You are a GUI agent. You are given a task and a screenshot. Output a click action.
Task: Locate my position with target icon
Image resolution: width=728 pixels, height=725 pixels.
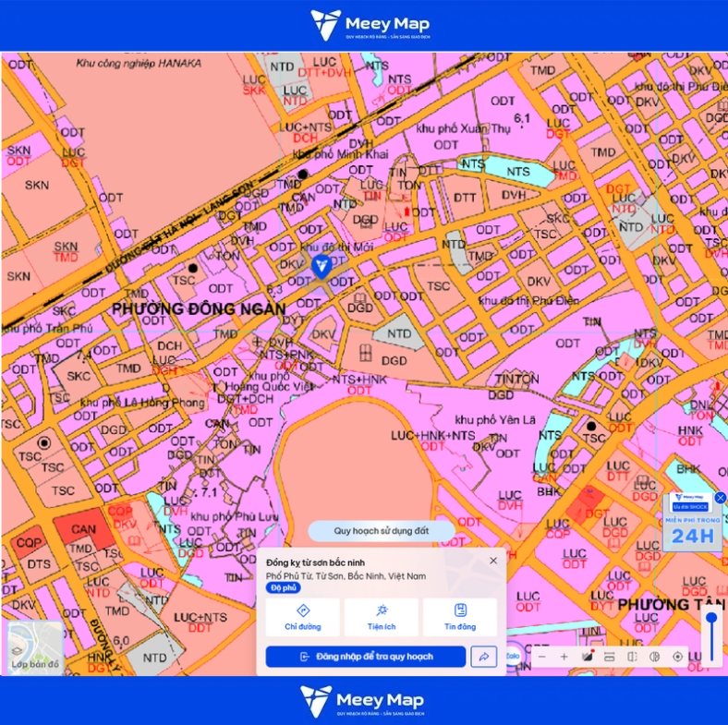677,657
